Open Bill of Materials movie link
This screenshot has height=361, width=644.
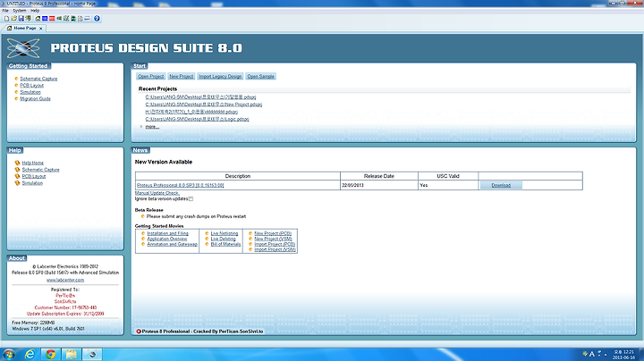pos(225,244)
